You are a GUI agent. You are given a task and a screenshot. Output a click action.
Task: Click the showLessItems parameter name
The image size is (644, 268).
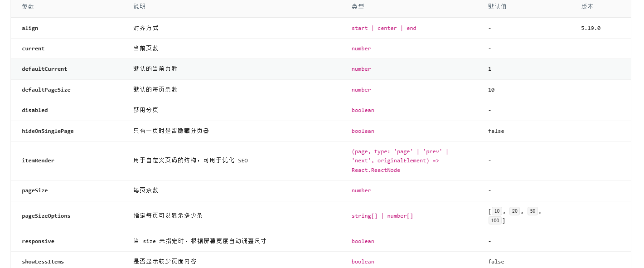[43, 262]
